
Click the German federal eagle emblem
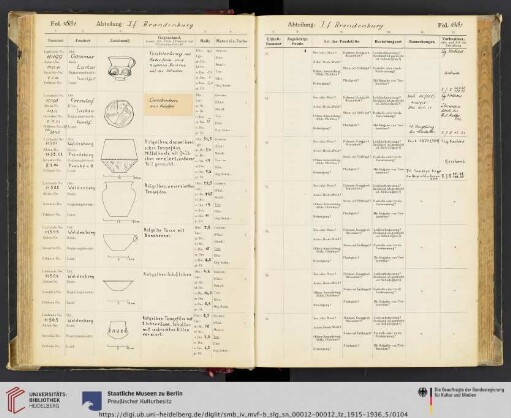(x=422, y=392)
